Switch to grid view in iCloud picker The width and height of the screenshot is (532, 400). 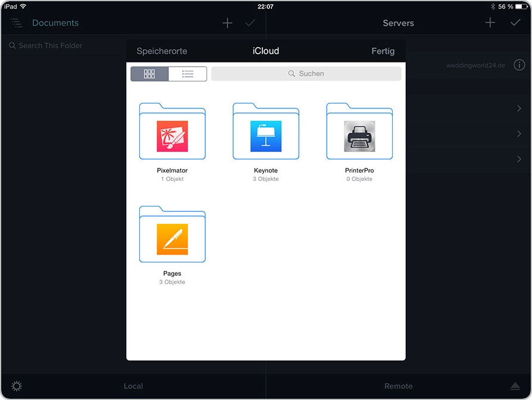point(149,74)
